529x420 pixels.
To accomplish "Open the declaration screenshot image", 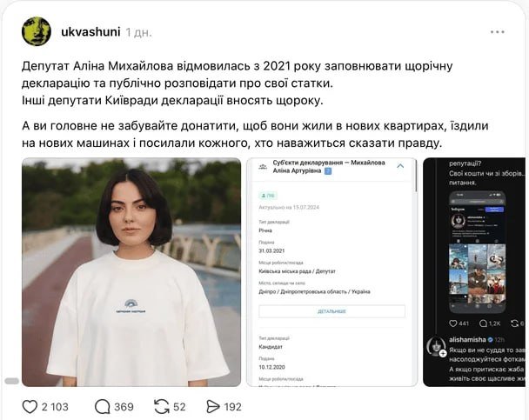I will 332,272.
